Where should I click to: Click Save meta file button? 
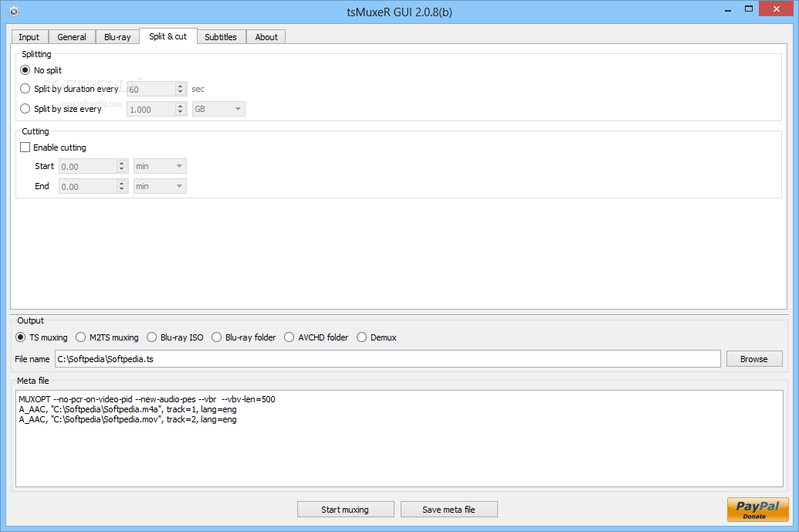[x=449, y=510]
